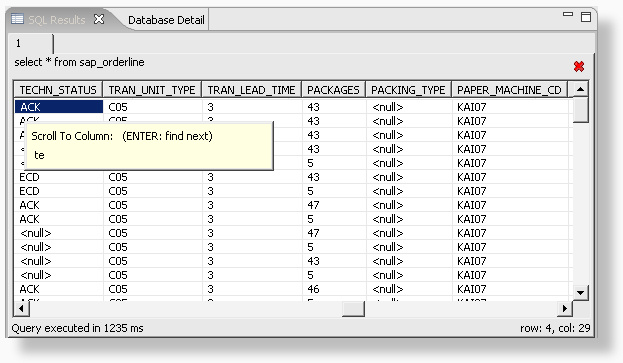Click the PACKAGES cell with value 46

click(334, 289)
